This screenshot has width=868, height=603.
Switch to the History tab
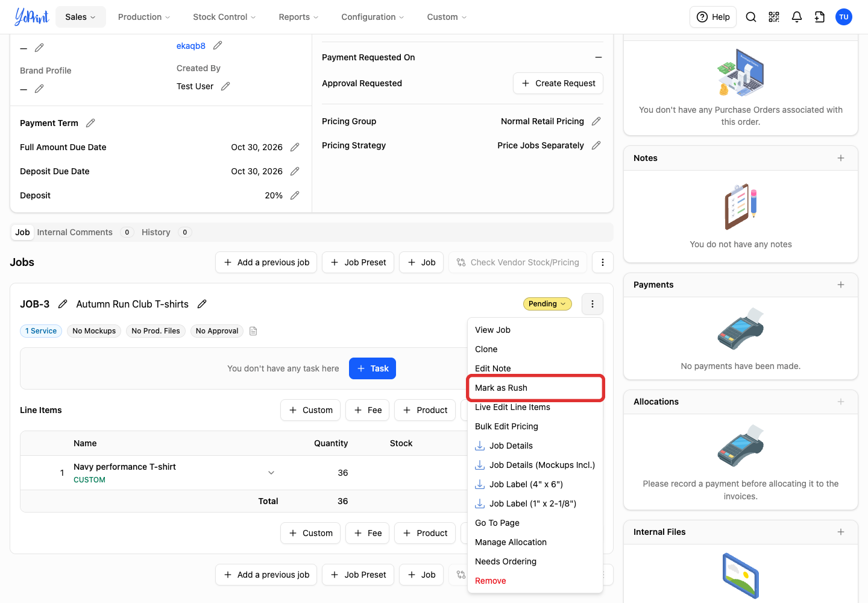166,232
